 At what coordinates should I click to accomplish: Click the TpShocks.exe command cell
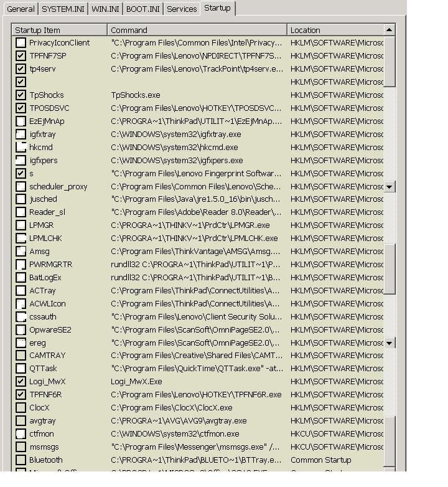pyautogui.click(x=136, y=95)
